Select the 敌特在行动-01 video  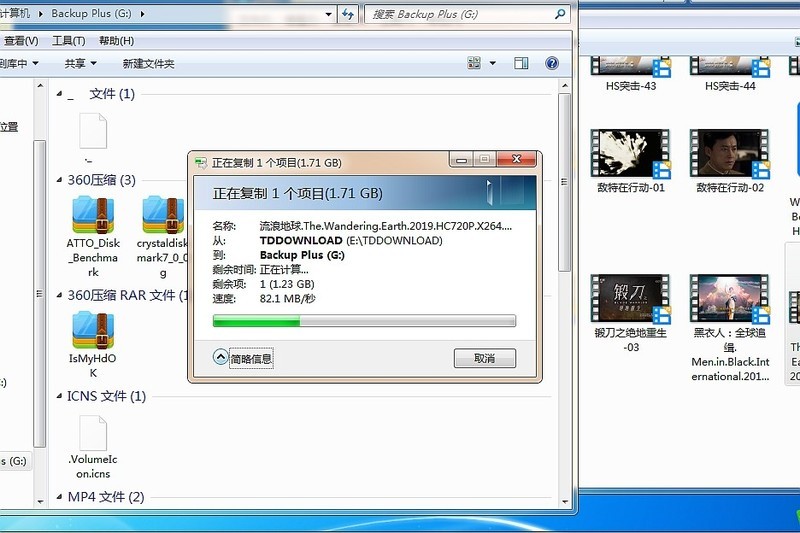631,154
